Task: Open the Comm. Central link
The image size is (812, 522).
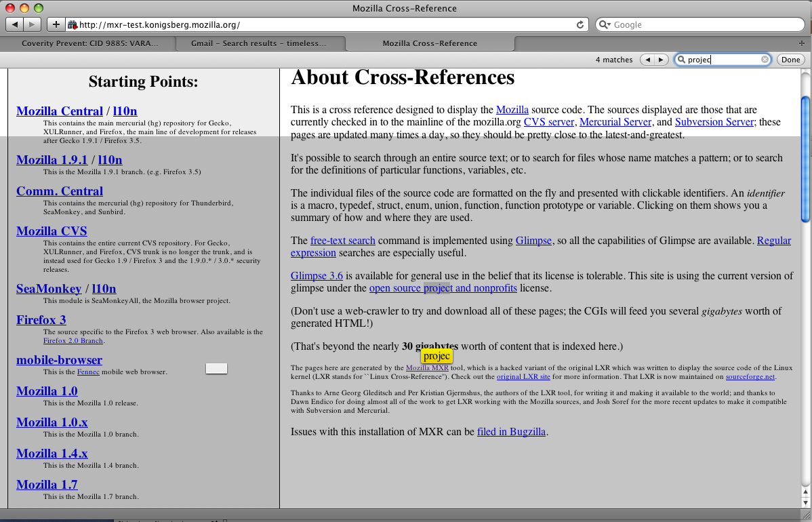Action: 60,191
